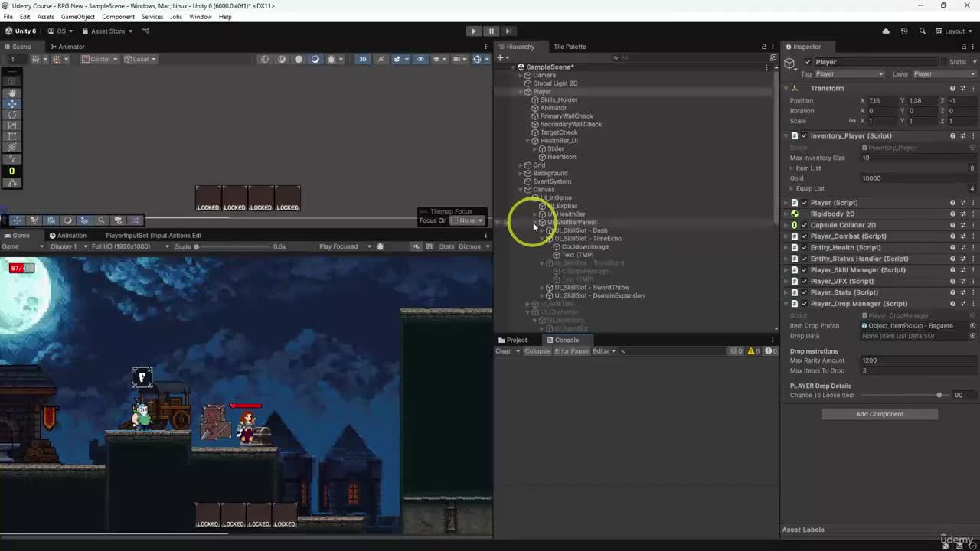Select EventSystem object in Hierarchy
980x551 pixels.
[551, 181]
